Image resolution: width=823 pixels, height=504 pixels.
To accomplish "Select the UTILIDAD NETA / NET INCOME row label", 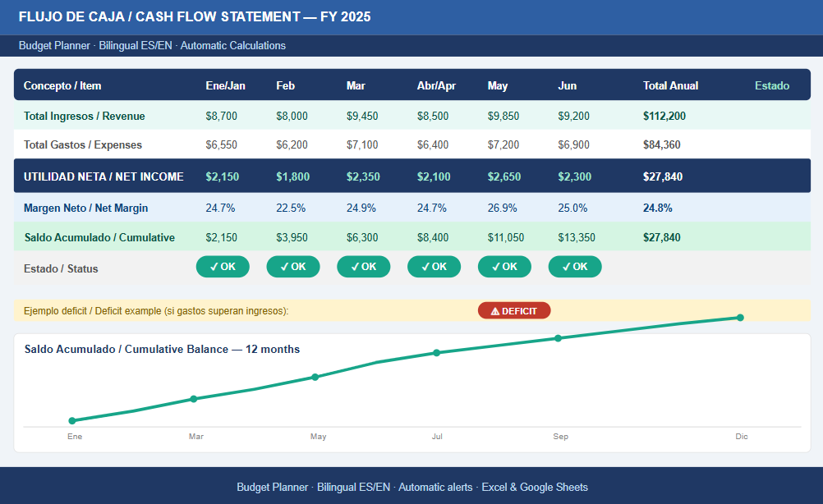I will (103, 176).
